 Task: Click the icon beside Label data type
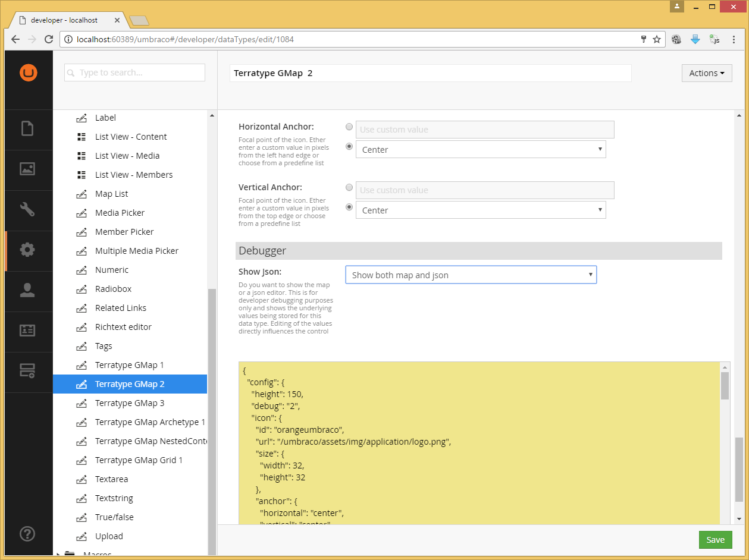[x=82, y=118]
